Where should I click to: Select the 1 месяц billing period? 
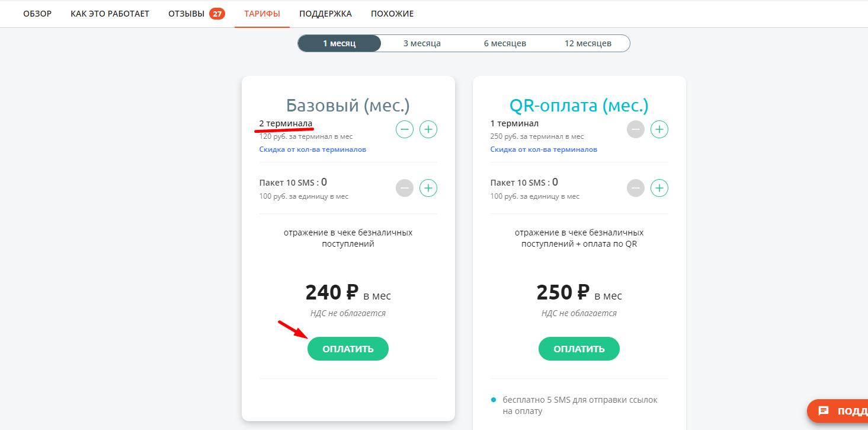[339, 43]
